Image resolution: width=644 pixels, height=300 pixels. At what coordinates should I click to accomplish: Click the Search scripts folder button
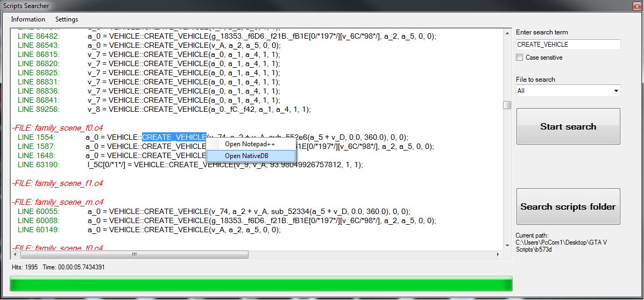tap(568, 206)
